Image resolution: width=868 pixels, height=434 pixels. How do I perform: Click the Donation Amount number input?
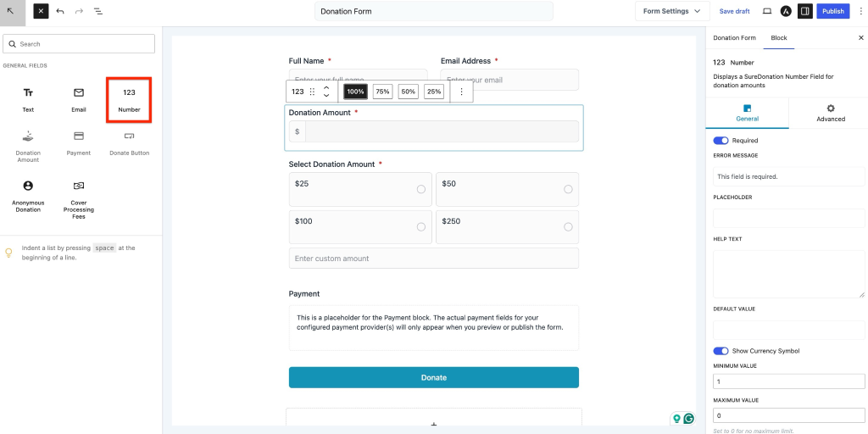[442, 131]
